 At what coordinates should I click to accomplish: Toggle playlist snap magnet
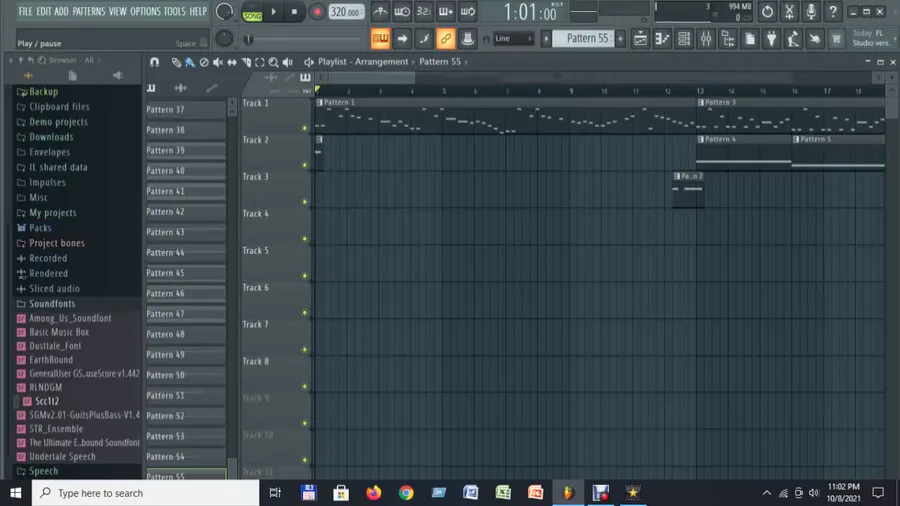[x=154, y=62]
